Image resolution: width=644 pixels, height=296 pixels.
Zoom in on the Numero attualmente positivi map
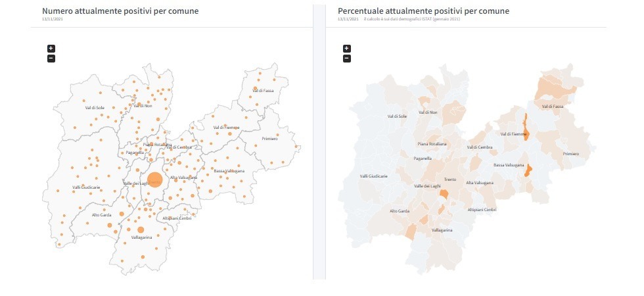51,48
